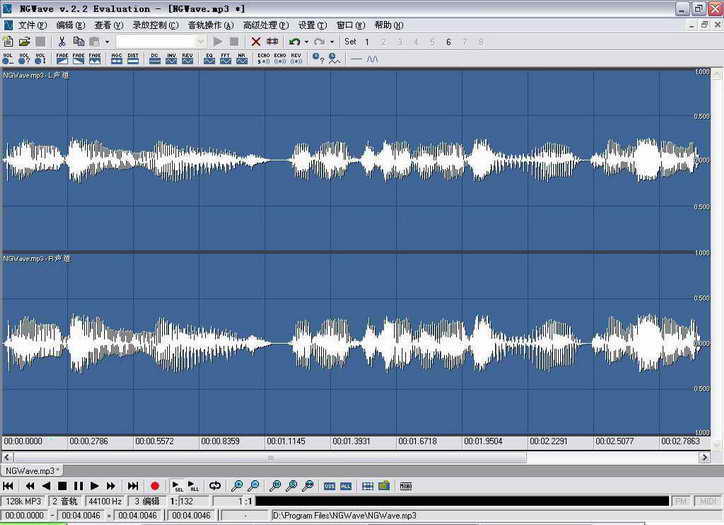Click the DIST distortion effect icon
Image resolution: width=724 pixels, height=525 pixels.
pos(133,58)
